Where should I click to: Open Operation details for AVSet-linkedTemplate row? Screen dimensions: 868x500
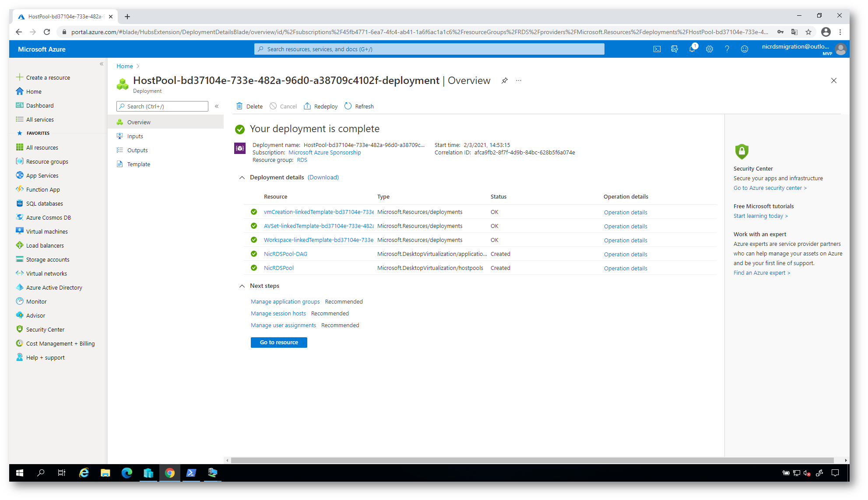[x=626, y=227]
